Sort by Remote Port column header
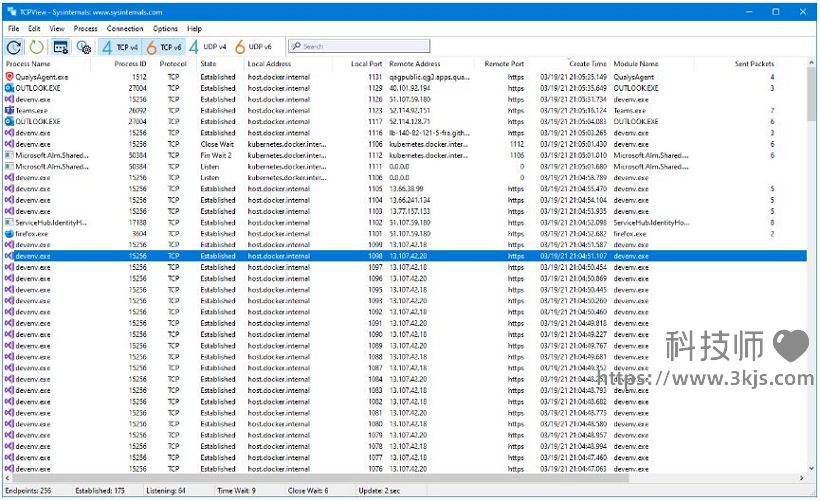This screenshot has height=501, width=820. click(x=504, y=64)
